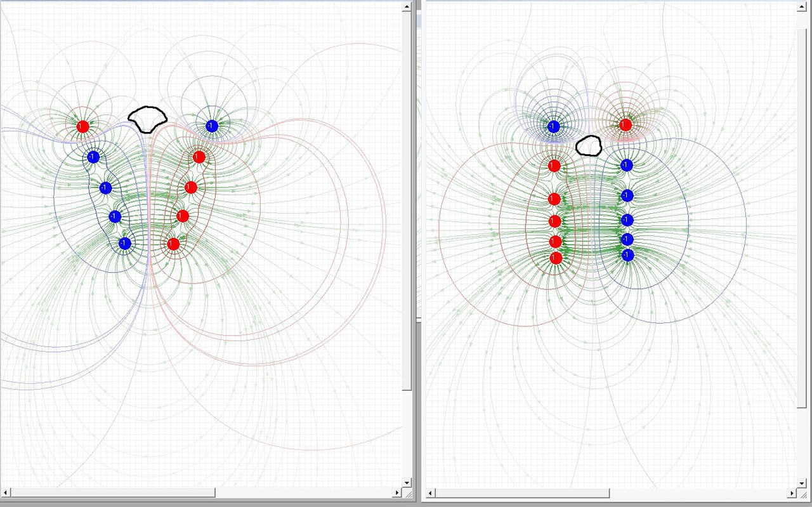Select left window's vertical scrollbar thumb
812x507 pixels.
click(407, 201)
